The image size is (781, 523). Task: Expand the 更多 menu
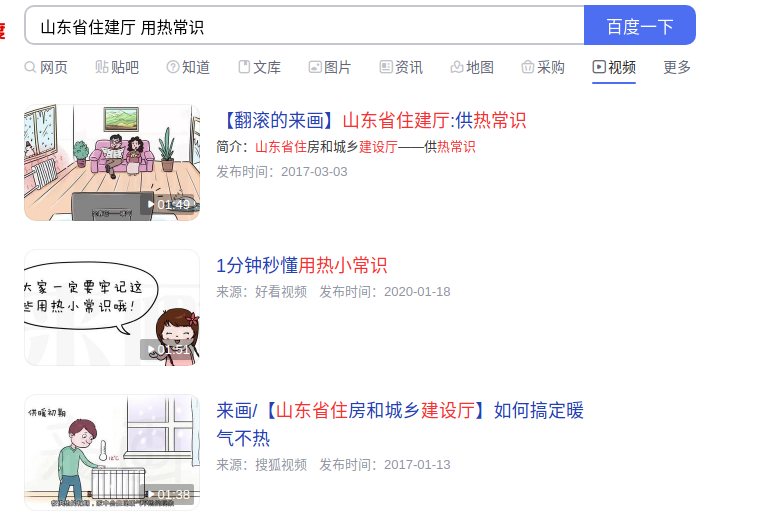677,67
